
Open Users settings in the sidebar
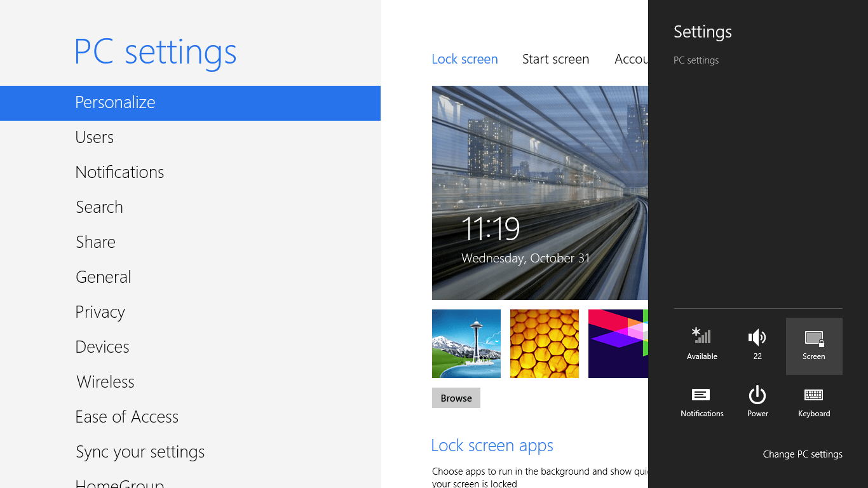[94, 137]
